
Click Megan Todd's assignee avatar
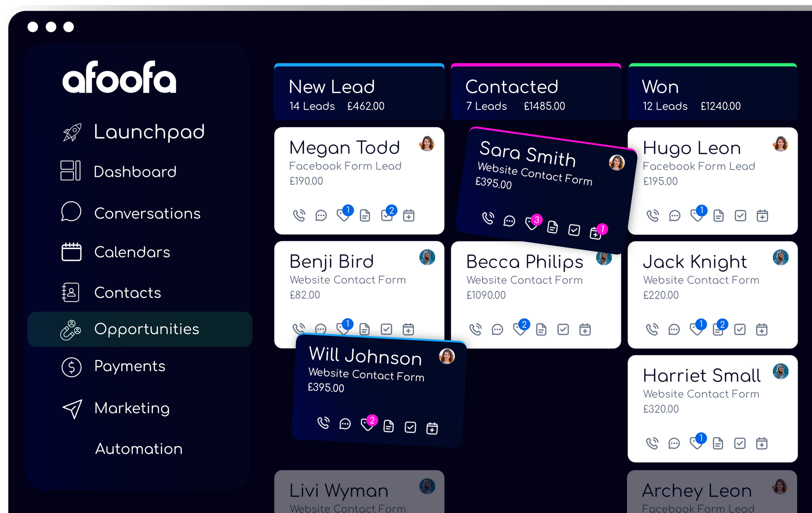click(427, 144)
